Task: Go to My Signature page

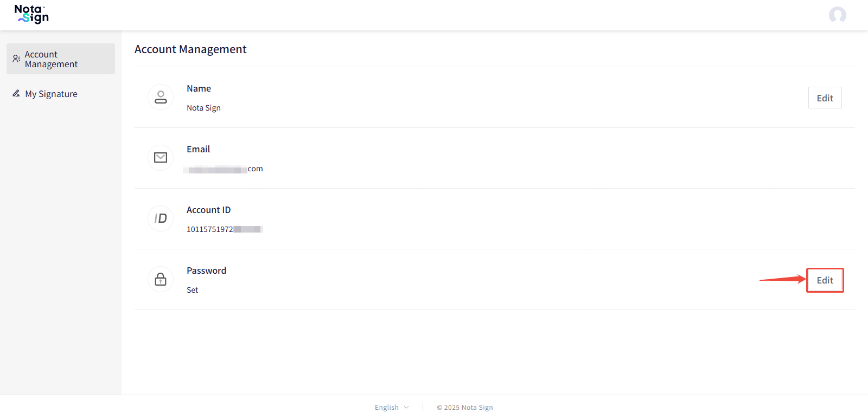Action: (x=51, y=94)
